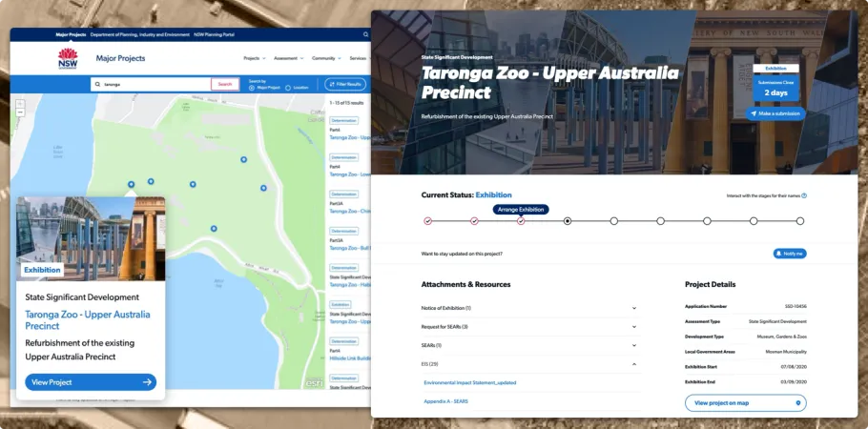Click the Exhibition End date 03/09/2020
Viewport: 868px width, 429px height.
pos(795,382)
